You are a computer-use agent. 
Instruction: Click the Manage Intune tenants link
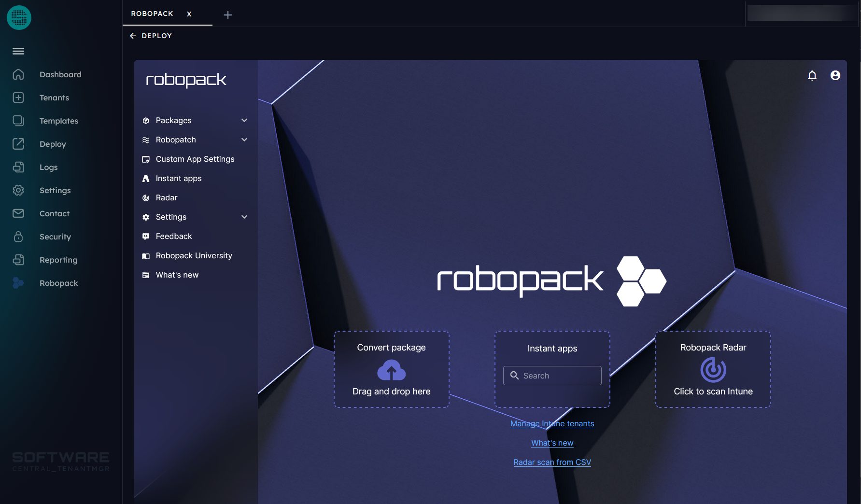point(552,423)
